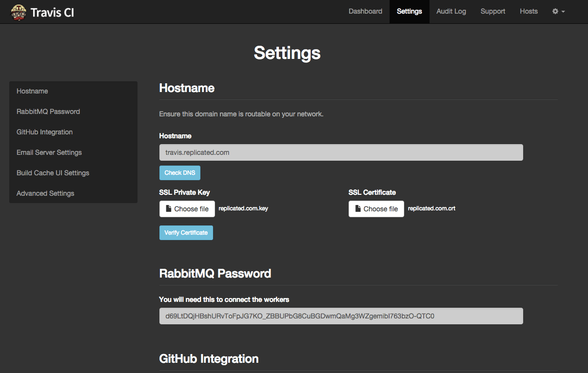Screen dimensions: 588x373
Task: Click the RabbitMQ Password section heading
Action: tap(215, 274)
